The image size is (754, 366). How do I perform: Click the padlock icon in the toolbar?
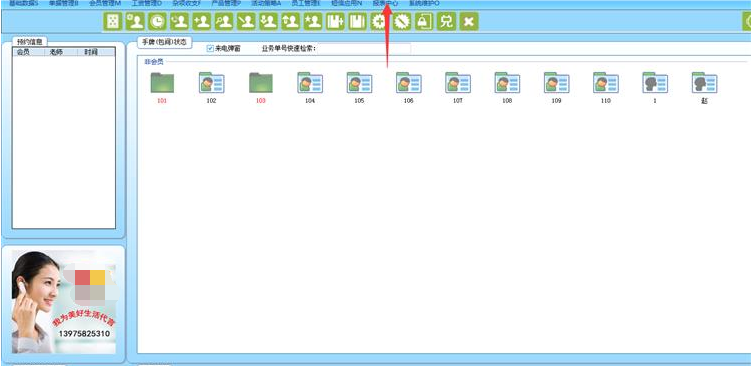tap(424, 22)
